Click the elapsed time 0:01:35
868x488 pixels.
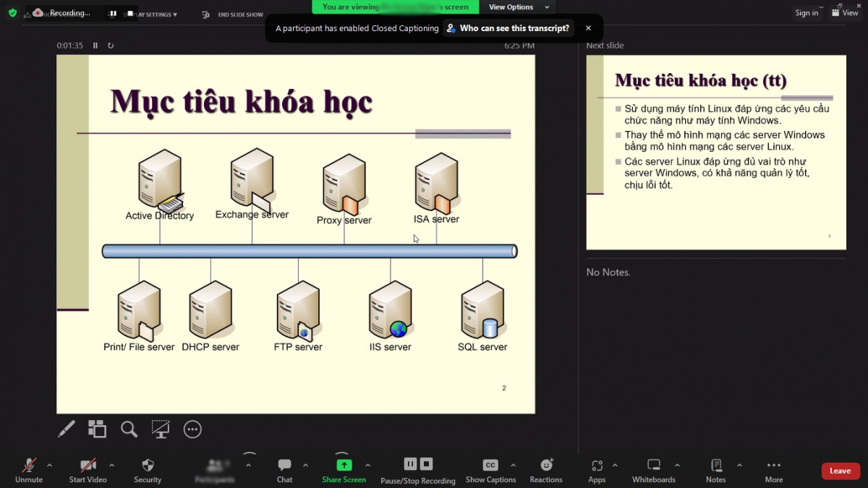(x=70, y=46)
